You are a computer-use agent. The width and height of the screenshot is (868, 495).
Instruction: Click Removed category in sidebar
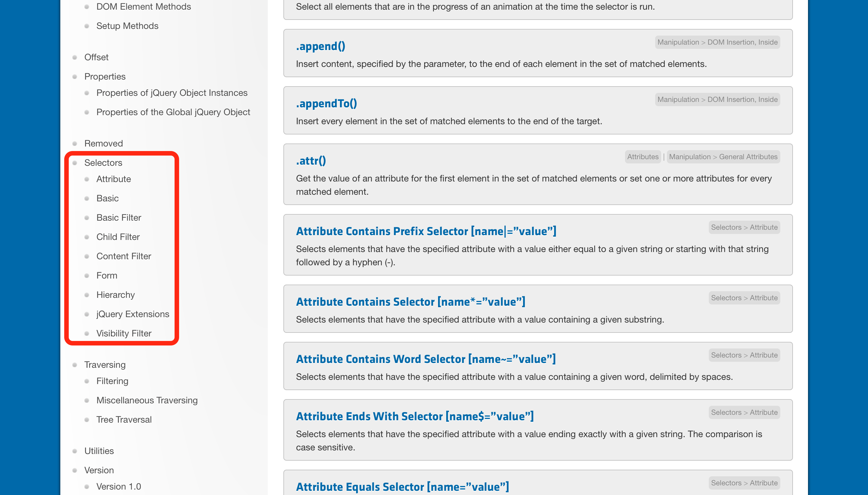(x=103, y=143)
